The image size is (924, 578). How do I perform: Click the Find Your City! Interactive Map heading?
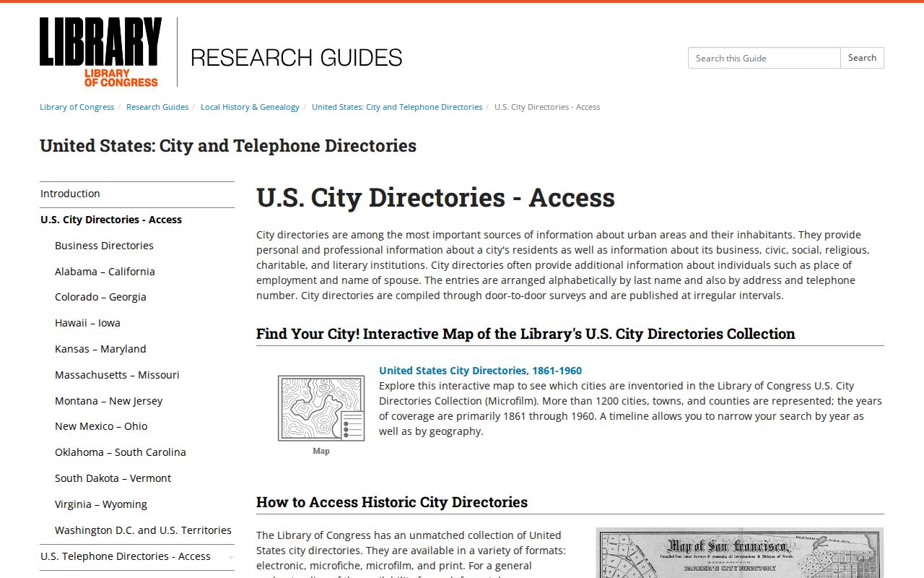tap(526, 334)
